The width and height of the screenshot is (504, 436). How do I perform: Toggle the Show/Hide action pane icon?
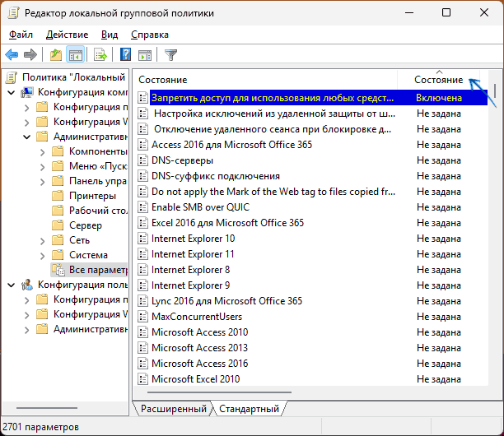(x=145, y=55)
